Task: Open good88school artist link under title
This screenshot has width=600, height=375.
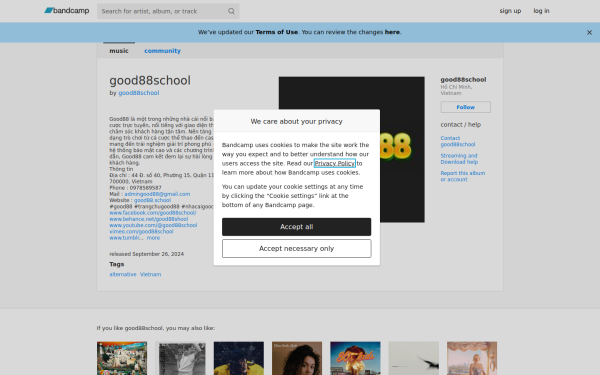Action: pyautogui.click(x=139, y=93)
